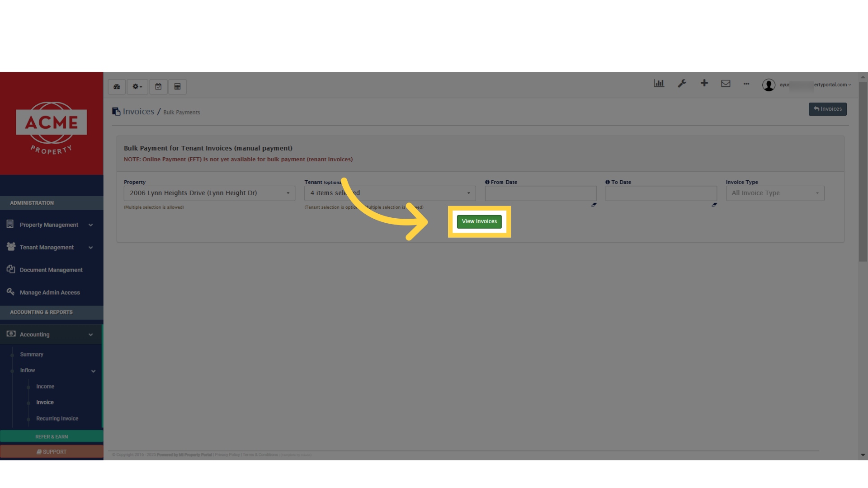Click the Invoices breadcrumb link
The width and height of the screenshot is (868, 488).
coord(138,112)
